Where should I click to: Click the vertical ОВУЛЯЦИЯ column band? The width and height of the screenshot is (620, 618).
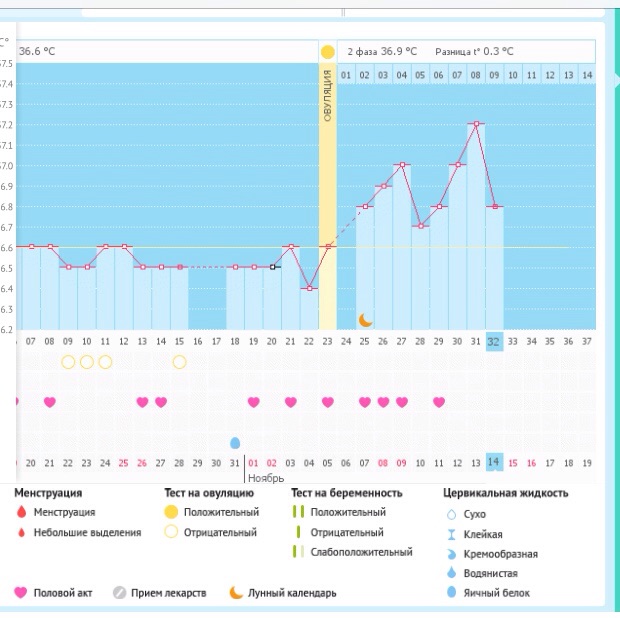327,196
